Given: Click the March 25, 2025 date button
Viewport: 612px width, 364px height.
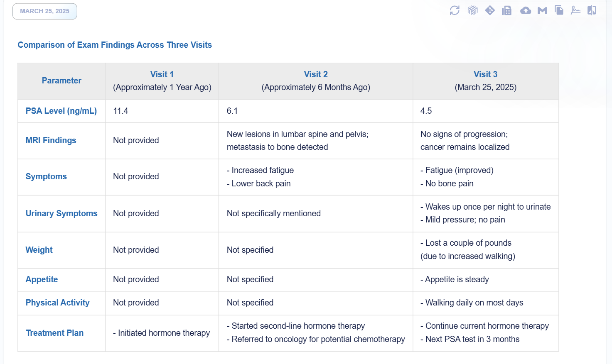Looking at the screenshot, I should click(45, 11).
